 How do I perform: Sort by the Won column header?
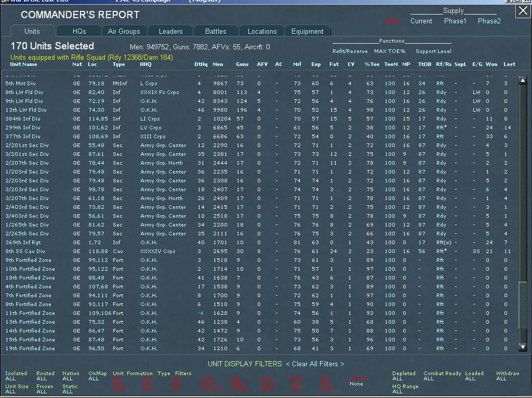[491, 64]
